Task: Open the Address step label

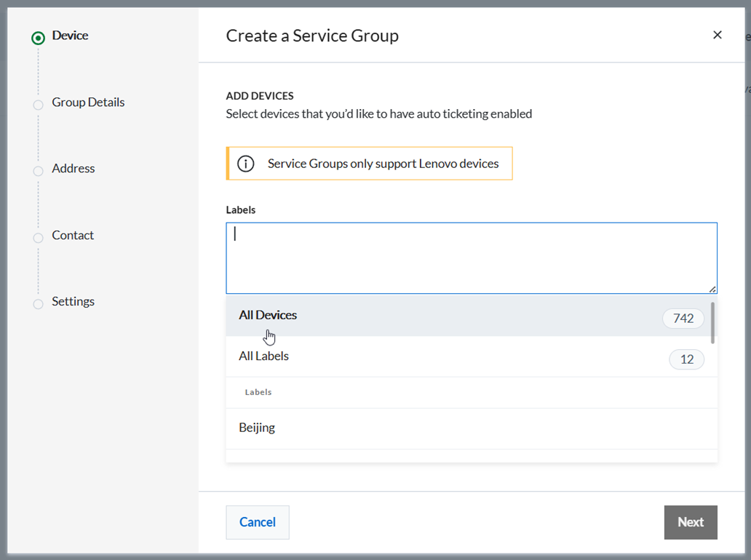Action: 73,169
